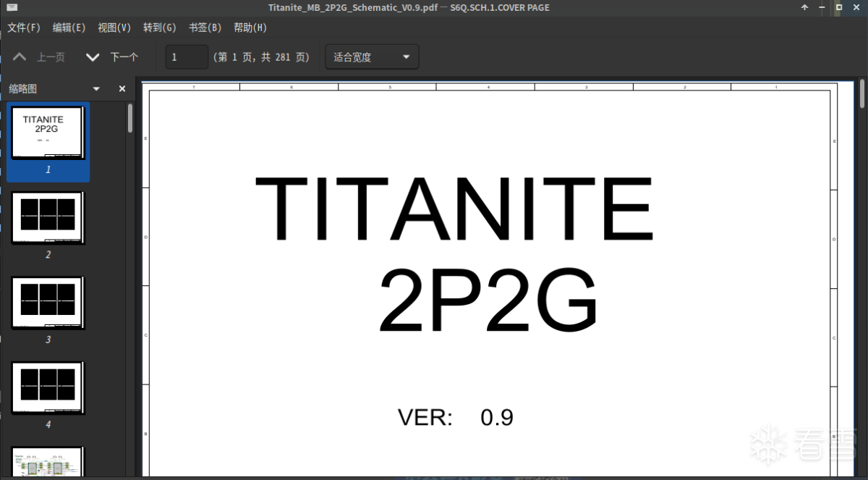
Task: Click the thumbnail sidebar scrollbar
Action: point(130,118)
